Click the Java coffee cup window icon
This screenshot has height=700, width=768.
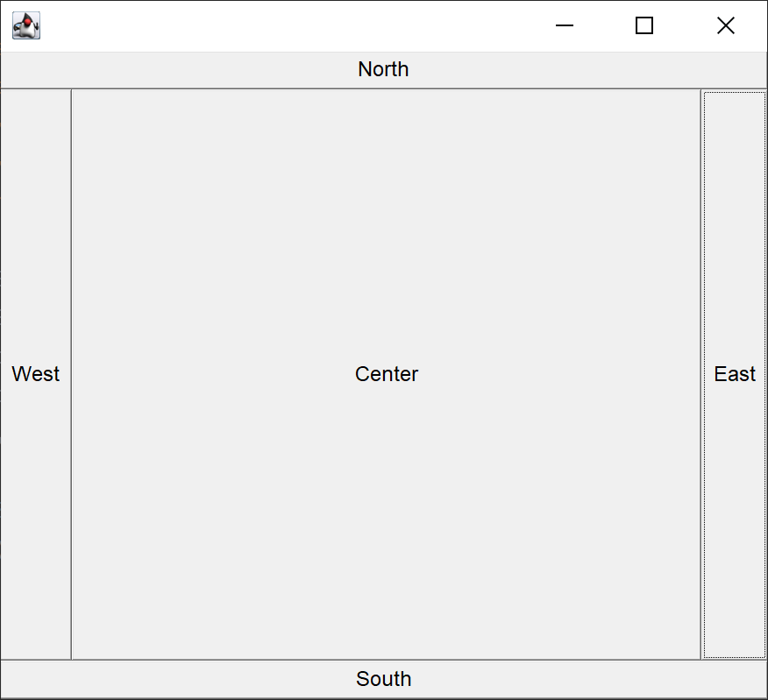pos(26,26)
